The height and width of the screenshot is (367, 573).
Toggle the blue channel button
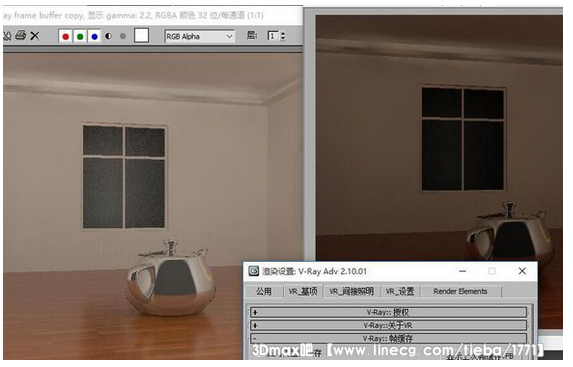pyautogui.click(x=94, y=36)
